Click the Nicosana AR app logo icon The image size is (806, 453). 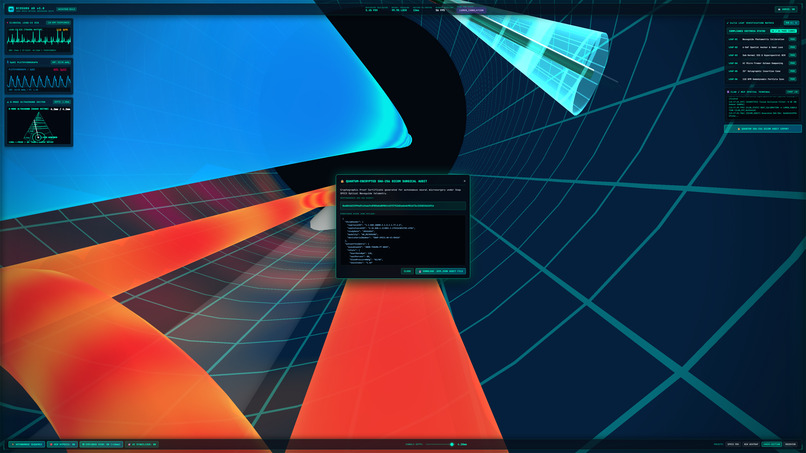[x=11, y=9]
